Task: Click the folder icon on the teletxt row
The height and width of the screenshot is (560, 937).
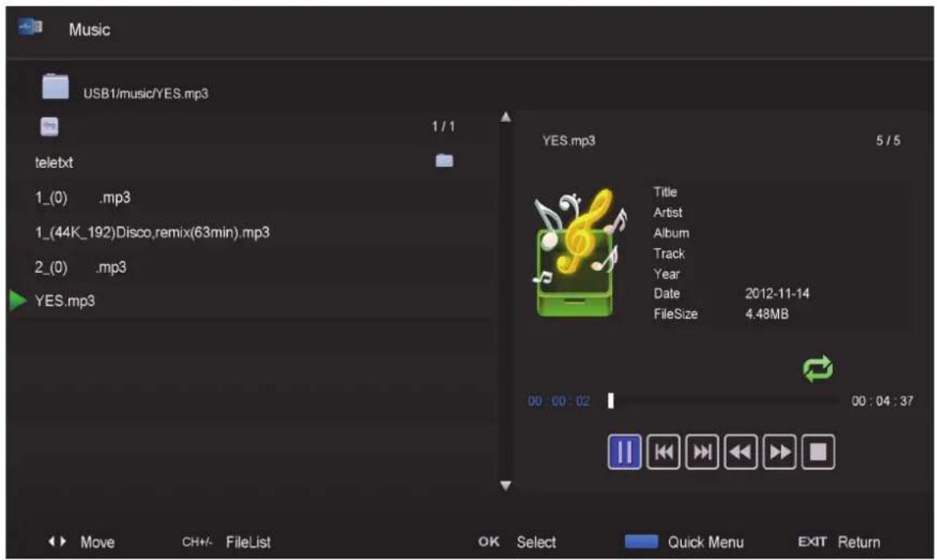Action: (444, 160)
